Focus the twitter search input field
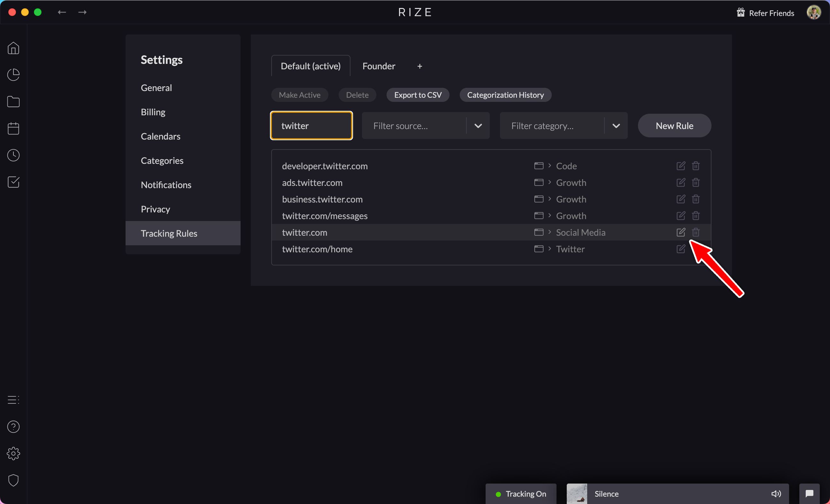830x504 pixels. (x=311, y=126)
